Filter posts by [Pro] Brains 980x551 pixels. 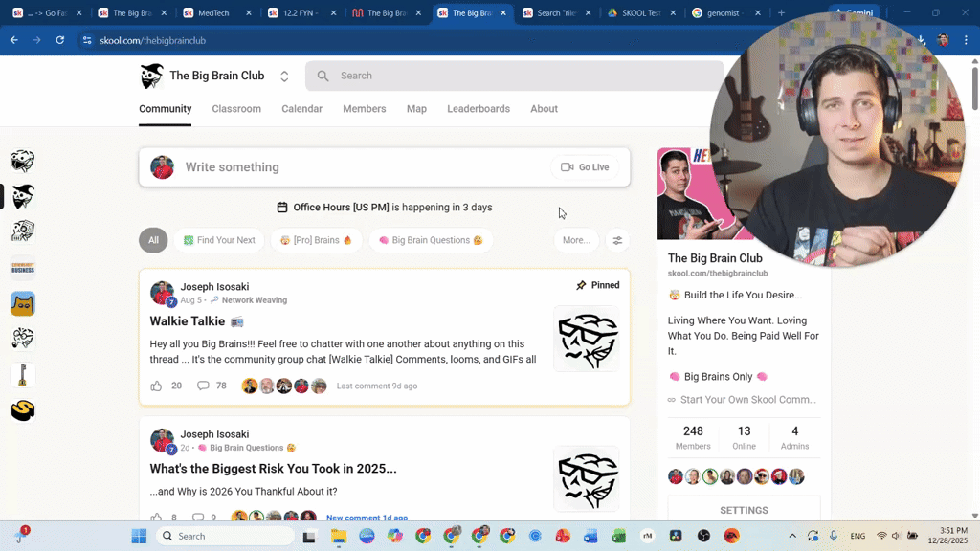pyautogui.click(x=316, y=240)
